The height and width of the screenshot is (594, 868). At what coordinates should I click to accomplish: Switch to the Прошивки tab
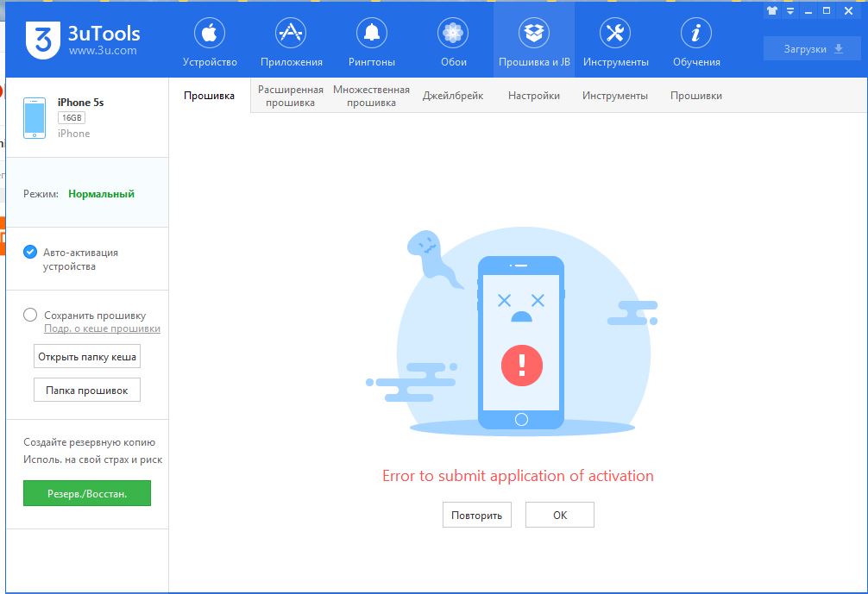coord(695,96)
